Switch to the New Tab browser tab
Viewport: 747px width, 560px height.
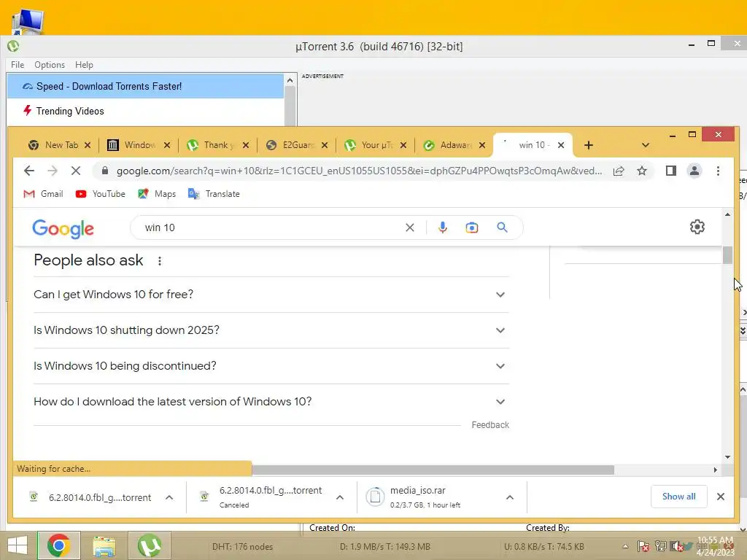61,145
